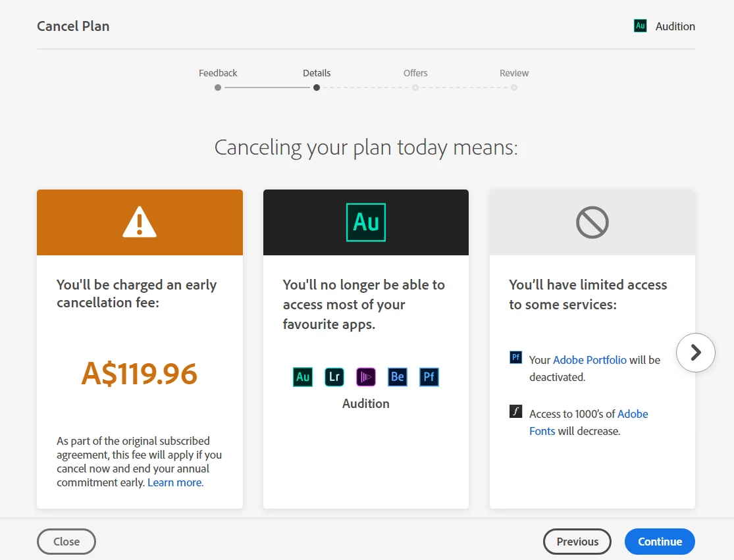Open the Learn more link about cancellation fee
734x560 pixels.
pyautogui.click(x=176, y=482)
